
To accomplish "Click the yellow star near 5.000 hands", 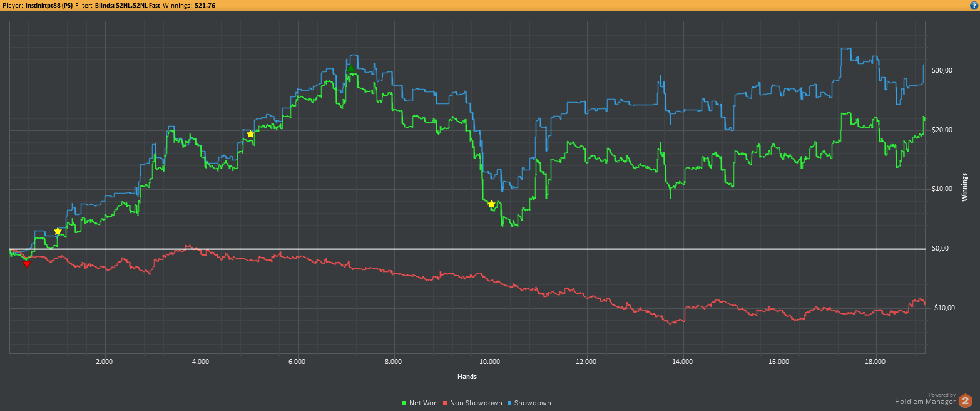I will tap(250, 134).
